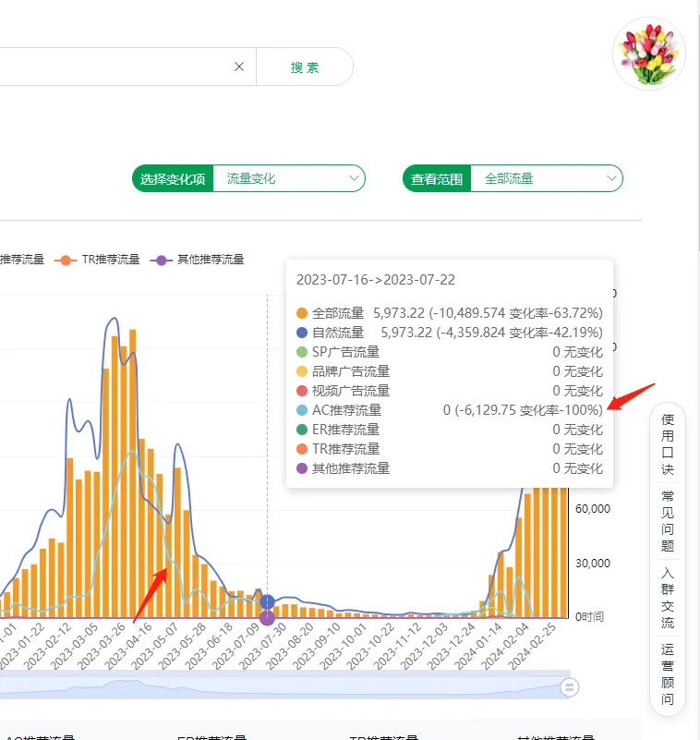Click tooltip date 2023-07-16->2023-07-22
Viewport: 700px width, 740px height.
pos(376,280)
